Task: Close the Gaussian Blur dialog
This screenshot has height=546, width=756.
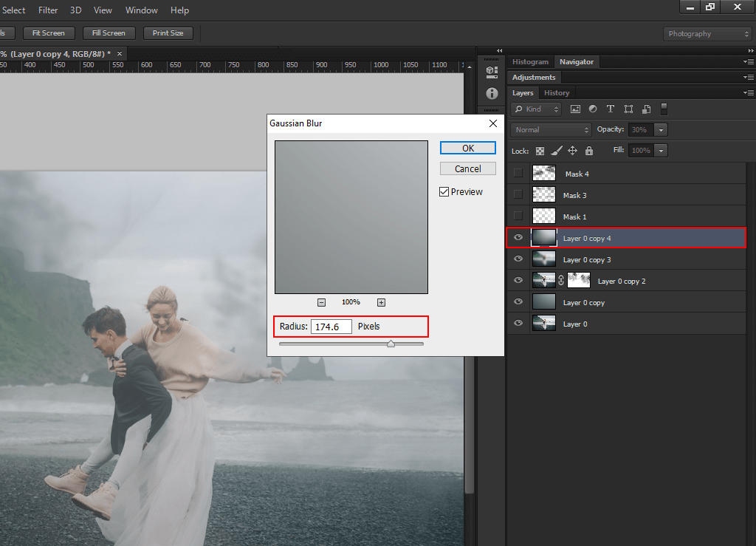Action: (492, 123)
